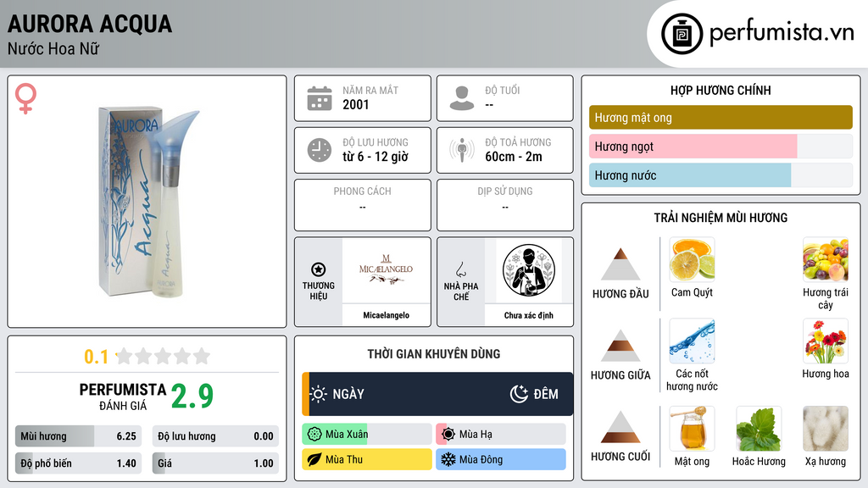Screen dimensions: 868x488
Task: Click the nose icon above Nhà Pha Chế
Action: tap(460, 269)
